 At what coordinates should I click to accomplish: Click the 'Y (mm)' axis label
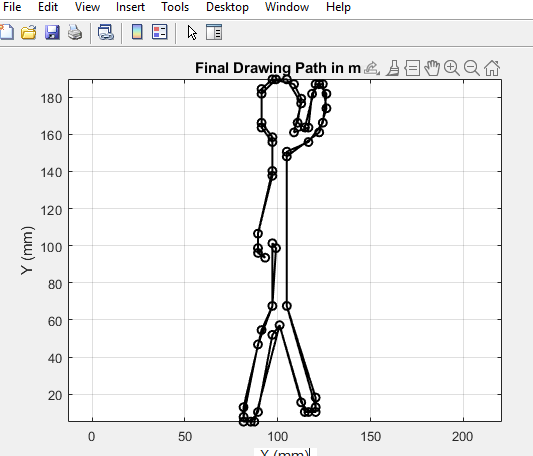(27, 251)
